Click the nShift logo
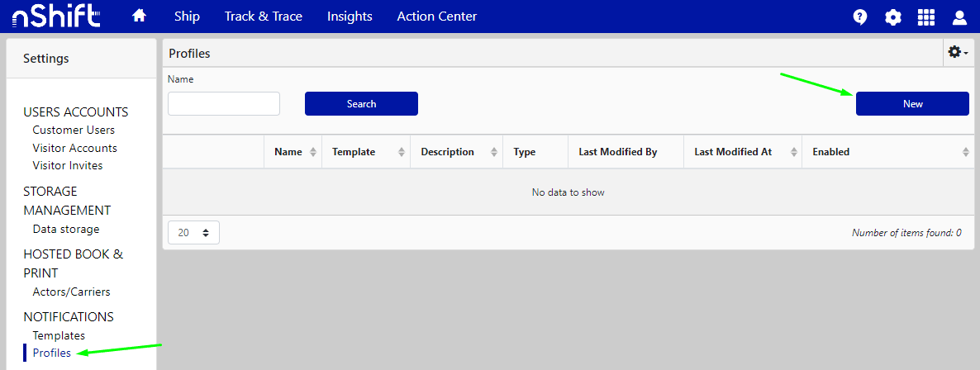The width and height of the screenshot is (980, 370). click(56, 17)
